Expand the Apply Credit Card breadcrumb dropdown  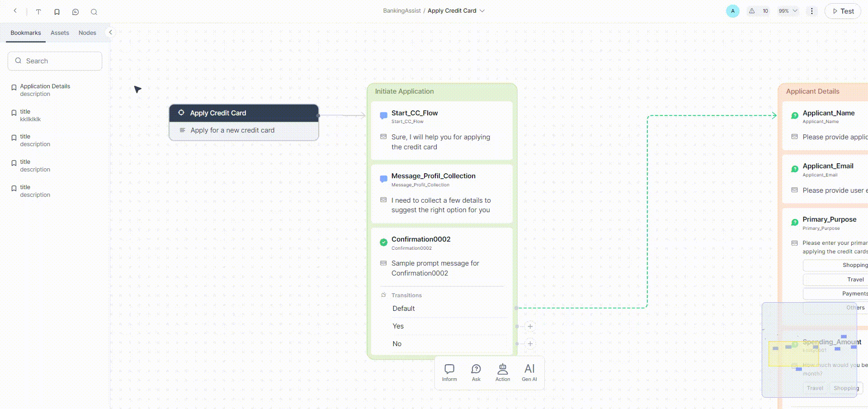(x=482, y=11)
